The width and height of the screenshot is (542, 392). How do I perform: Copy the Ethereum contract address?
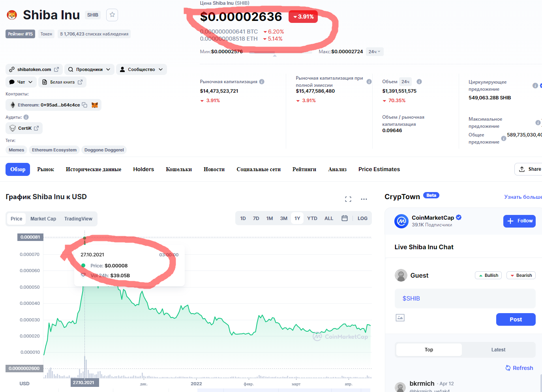point(84,105)
